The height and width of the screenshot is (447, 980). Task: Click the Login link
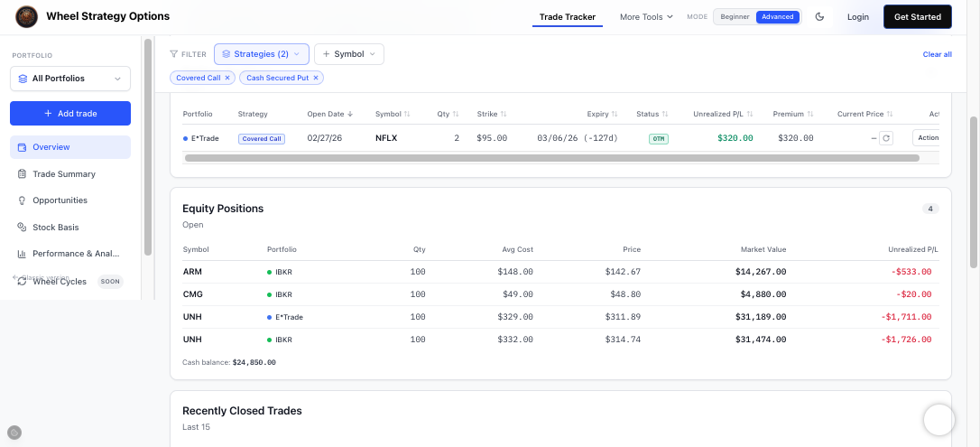pyautogui.click(x=857, y=17)
